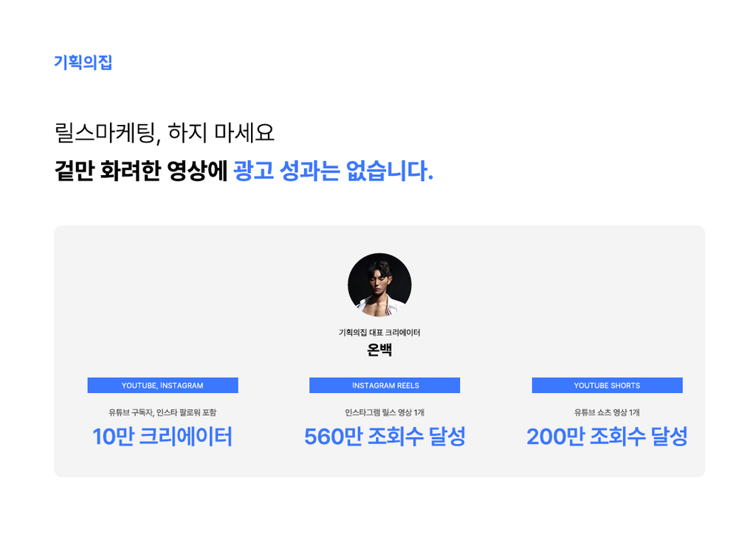Click the number 200만 in the right stat
The height and width of the screenshot is (535, 756).
pyautogui.click(x=555, y=437)
